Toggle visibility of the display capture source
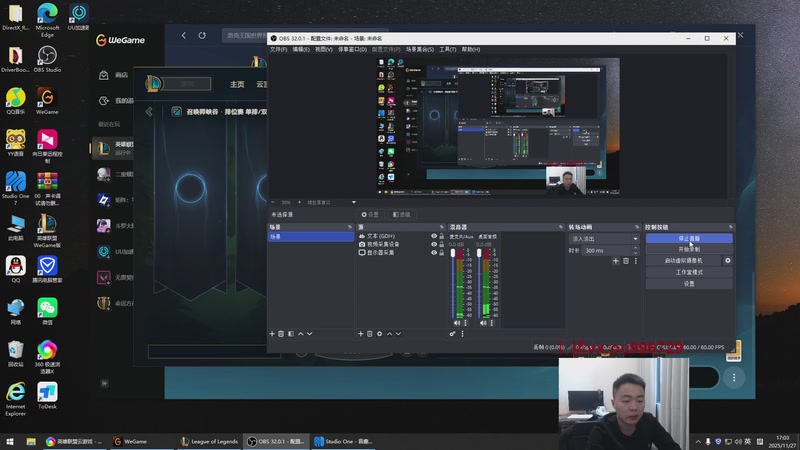This screenshot has width=800, height=450. coord(434,253)
